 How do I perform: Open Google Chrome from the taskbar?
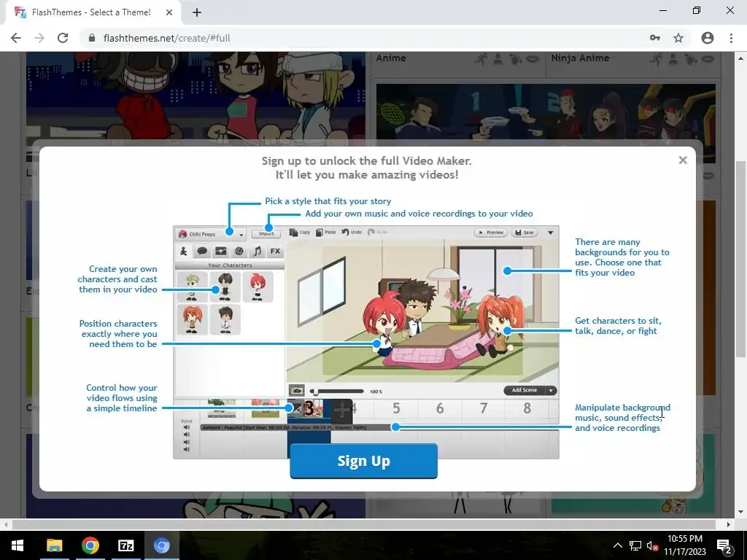(x=90, y=545)
